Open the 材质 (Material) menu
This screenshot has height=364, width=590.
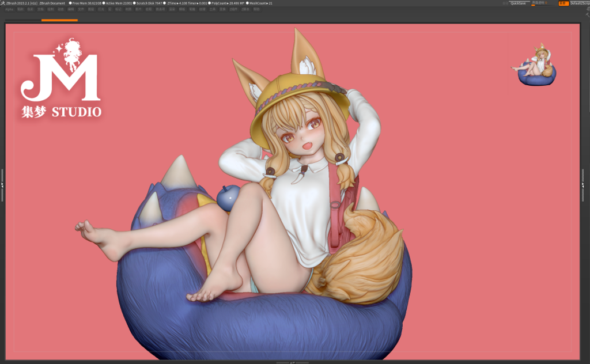[128, 9]
